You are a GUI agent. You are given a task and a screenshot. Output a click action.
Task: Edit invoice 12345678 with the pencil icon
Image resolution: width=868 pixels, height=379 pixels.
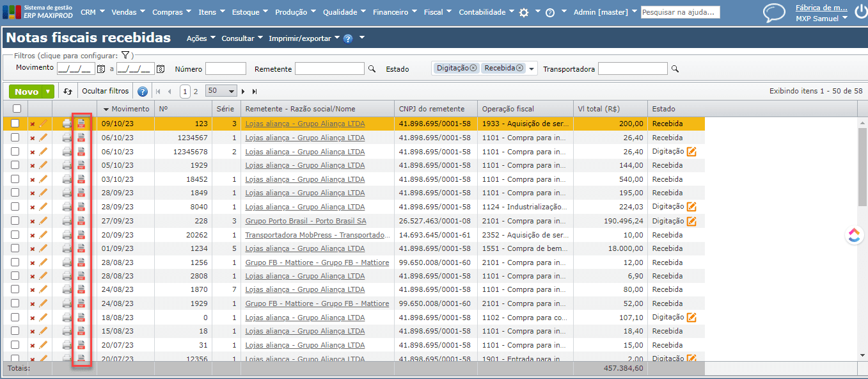tap(43, 152)
